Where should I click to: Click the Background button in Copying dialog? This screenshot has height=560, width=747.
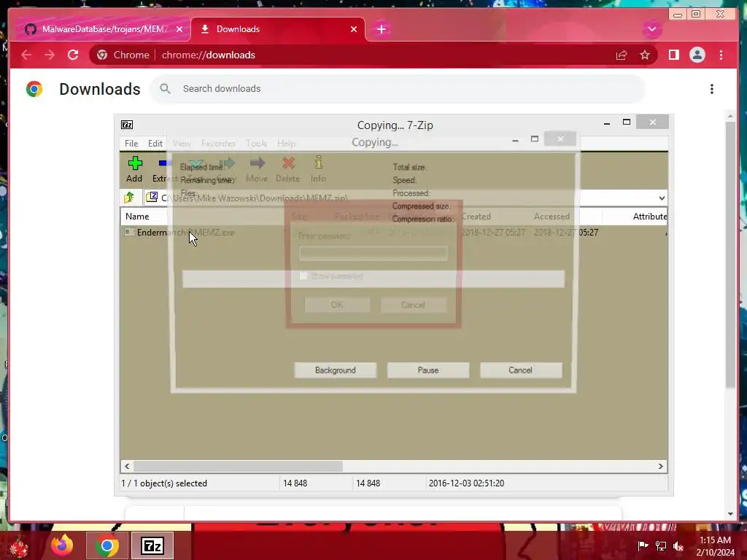coord(336,370)
